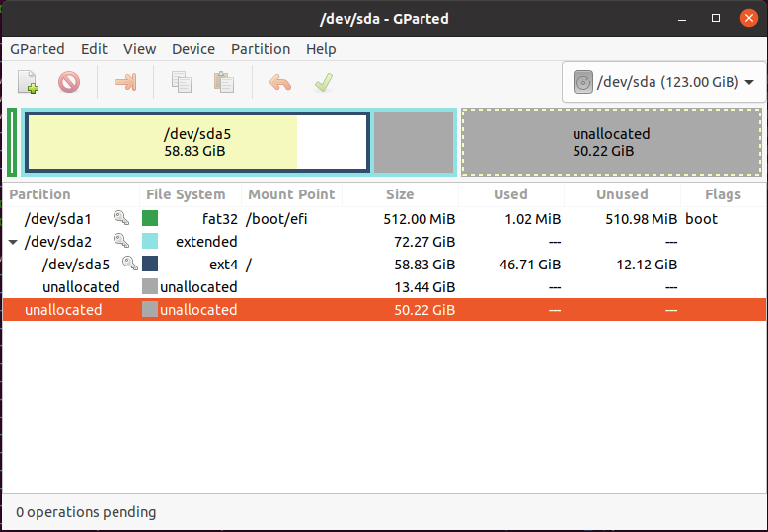Viewport: 768px width, 532px height.
Task: Select gray unallocated block inside extended partition
Action: pos(414,142)
